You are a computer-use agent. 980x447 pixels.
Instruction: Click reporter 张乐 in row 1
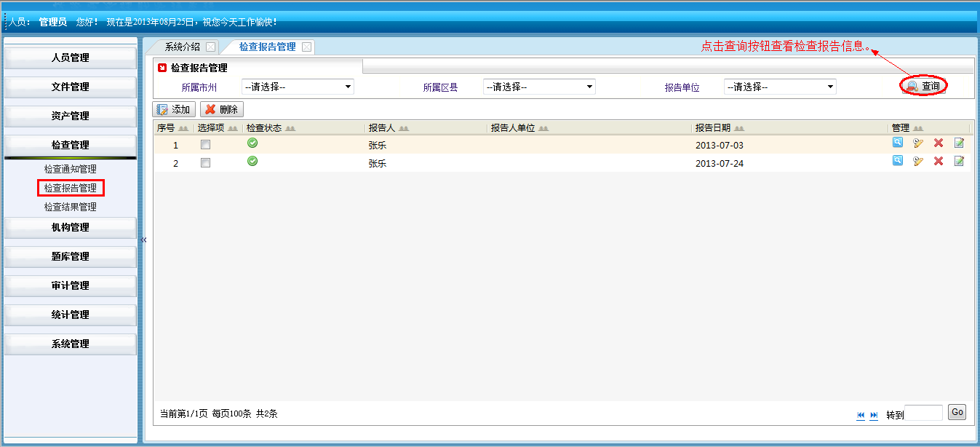pyautogui.click(x=378, y=145)
